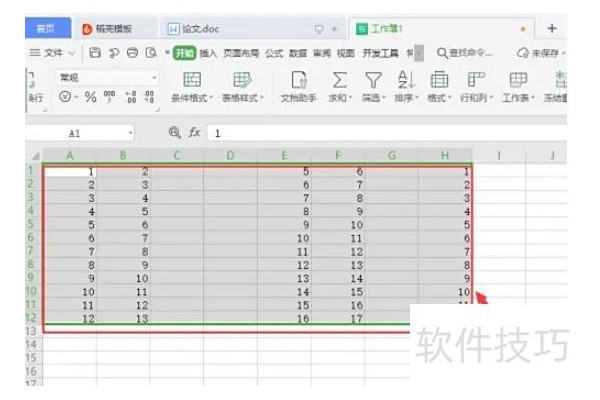This screenshot has height=400, width=600.
Task: Switch to the 开发工具 Developer tab
Action: [380, 53]
